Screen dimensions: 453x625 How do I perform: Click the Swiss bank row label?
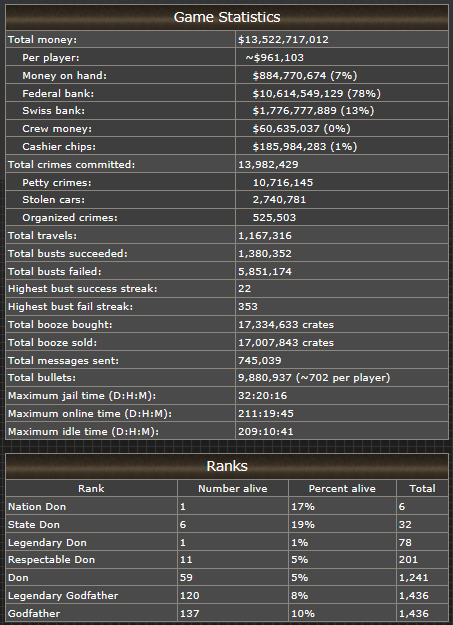[53, 110]
